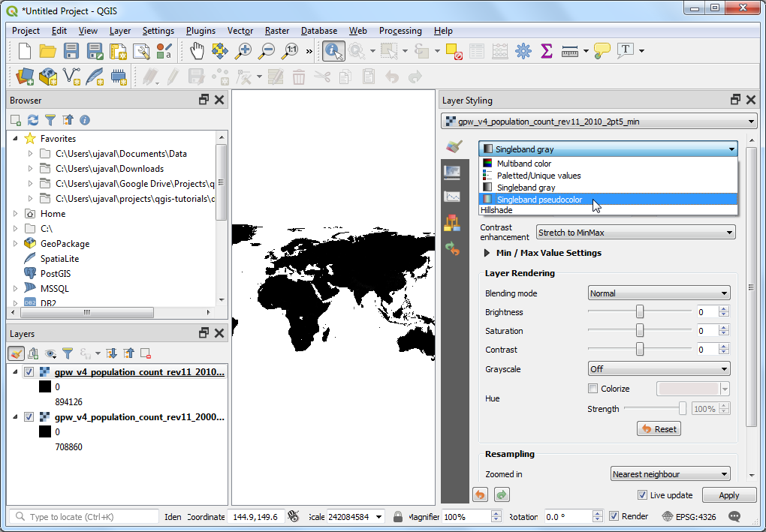Open the Processing menu

click(400, 31)
